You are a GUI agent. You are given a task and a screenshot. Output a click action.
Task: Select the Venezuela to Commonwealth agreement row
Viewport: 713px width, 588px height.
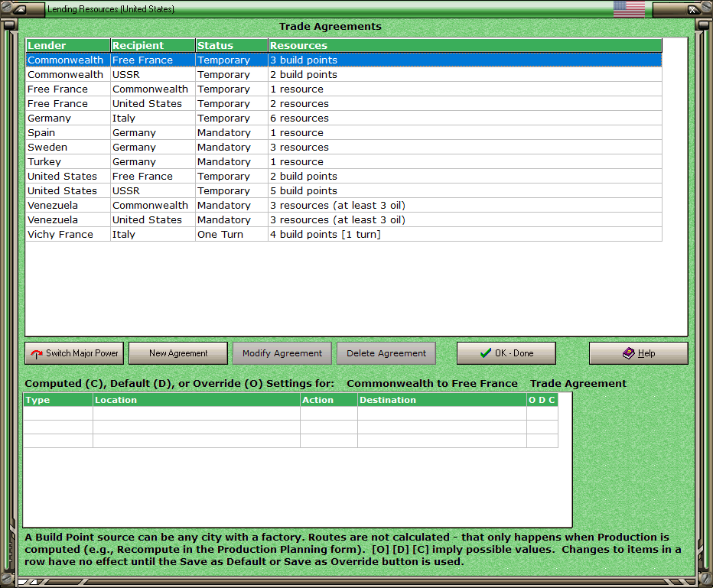(343, 206)
